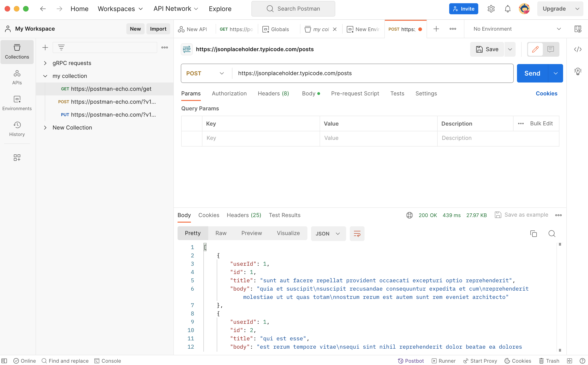Screen dimensions: 588x365
Task: Open the notifications bell
Action: [508, 9]
